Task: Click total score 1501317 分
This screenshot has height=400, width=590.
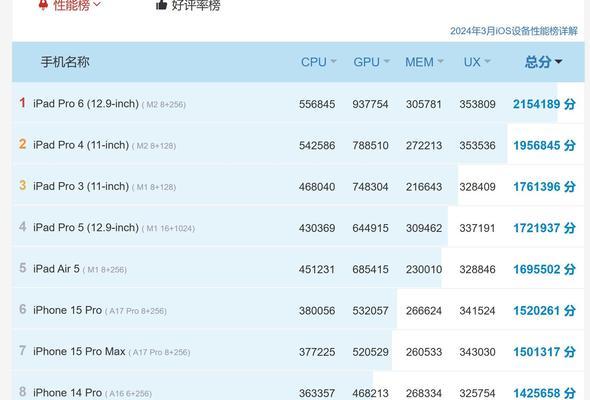Action: pos(544,352)
